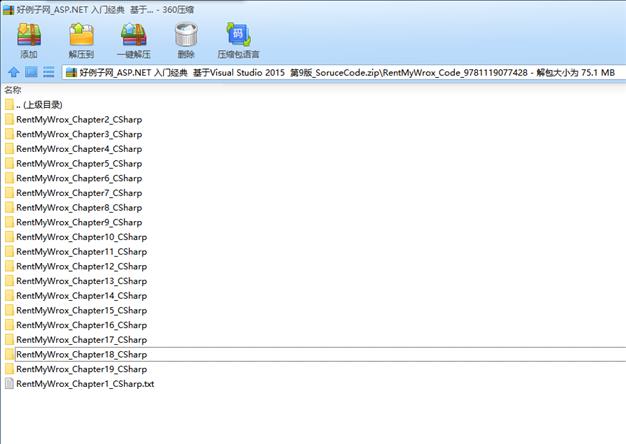Click the 解压到 (Extract to) icon
626x444 pixels.
[x=81, y=35]
